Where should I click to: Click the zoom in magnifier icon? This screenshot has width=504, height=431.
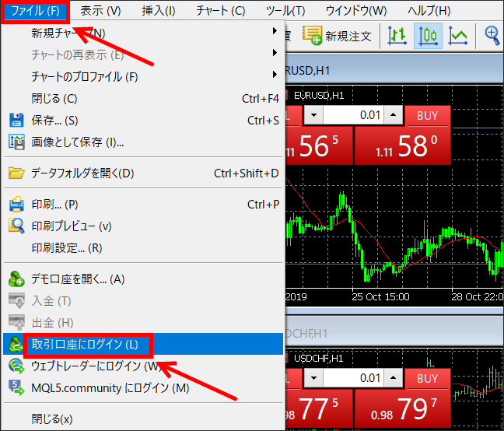pos(492,35)
